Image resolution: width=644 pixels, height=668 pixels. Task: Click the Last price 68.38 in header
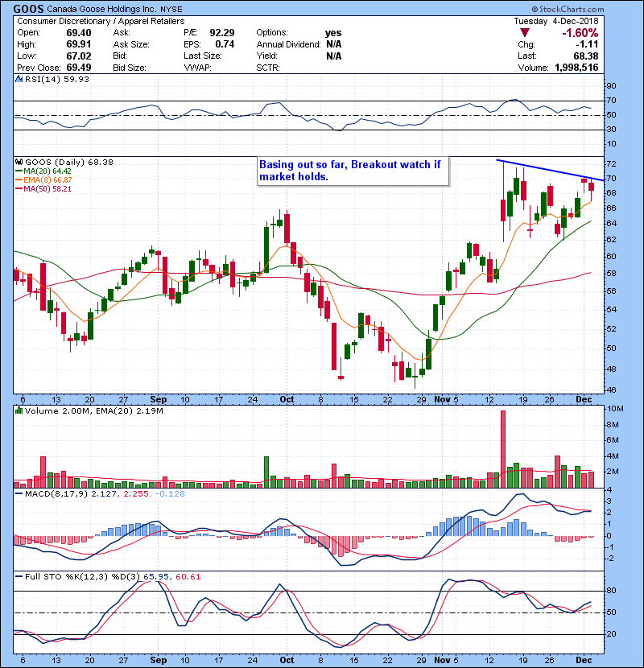[x=586, y=56]
